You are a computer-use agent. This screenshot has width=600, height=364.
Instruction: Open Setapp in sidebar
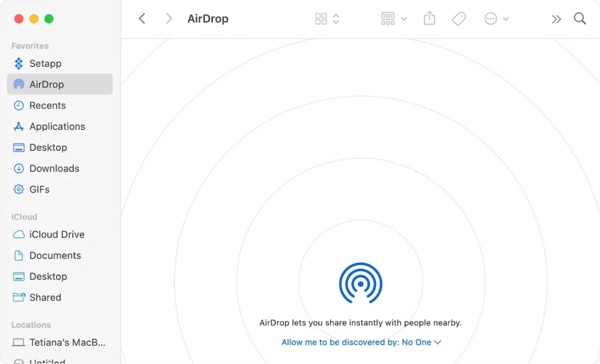(x=60, y=64)
